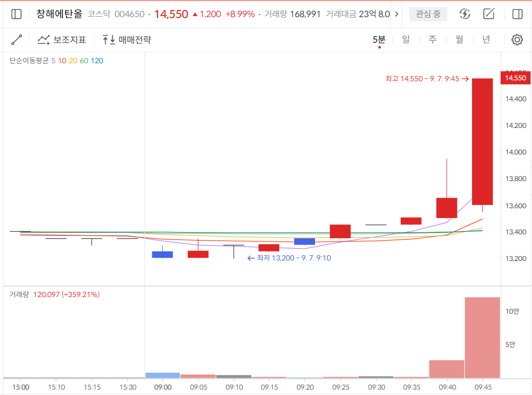Click the +8.99% change rate text

click(240, 14)
